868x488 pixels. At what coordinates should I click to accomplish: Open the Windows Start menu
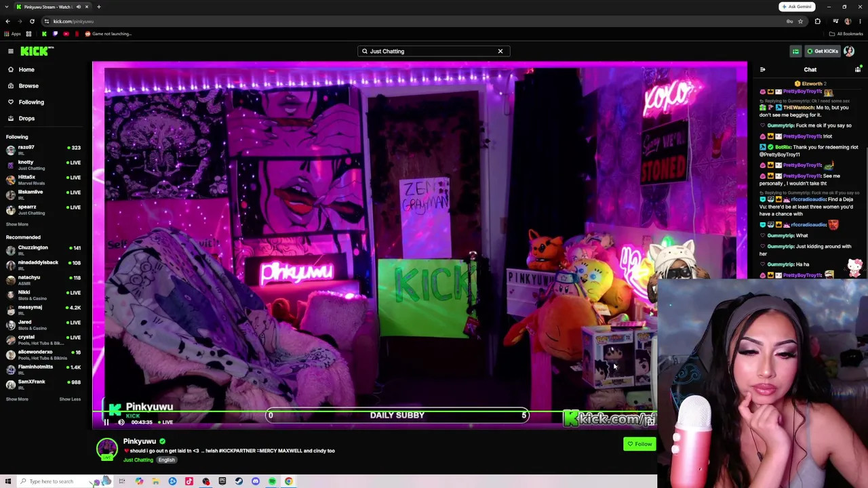[x=7, y=481]
